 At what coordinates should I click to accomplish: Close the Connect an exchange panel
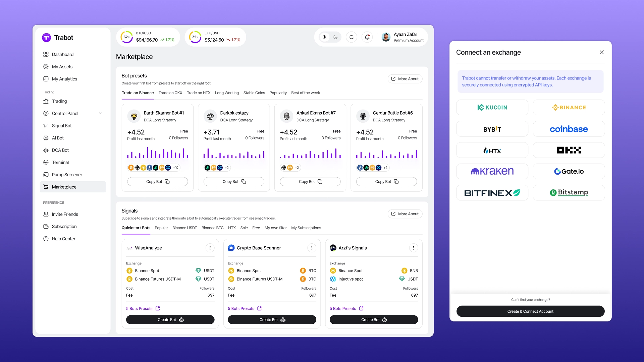[x=601, y=52]
